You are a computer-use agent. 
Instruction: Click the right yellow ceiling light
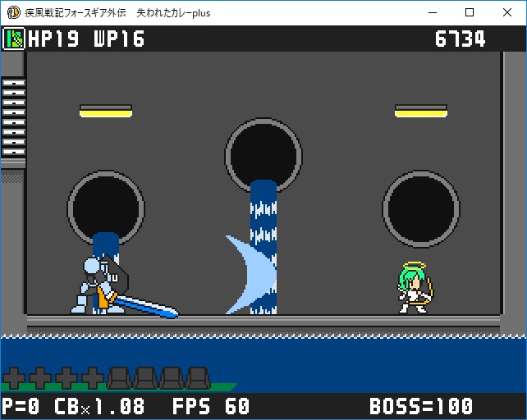coord(421,111)
